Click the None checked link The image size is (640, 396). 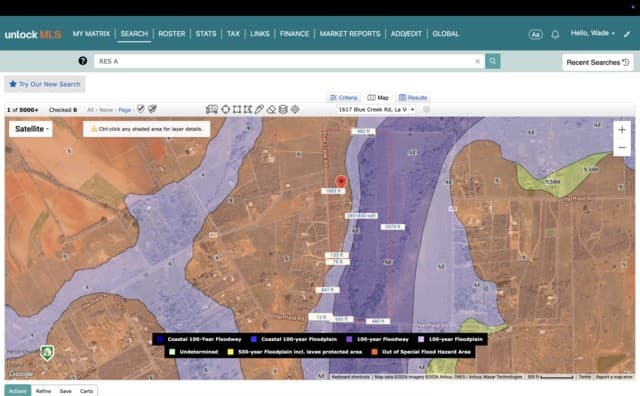tap(106, 110)
